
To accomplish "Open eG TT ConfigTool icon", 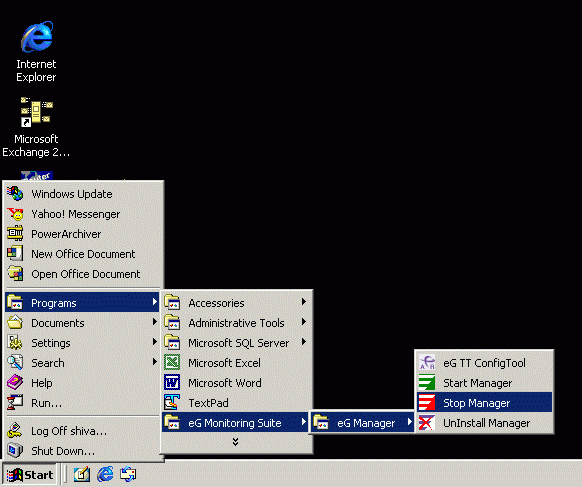I will click(x=427, y=363).
